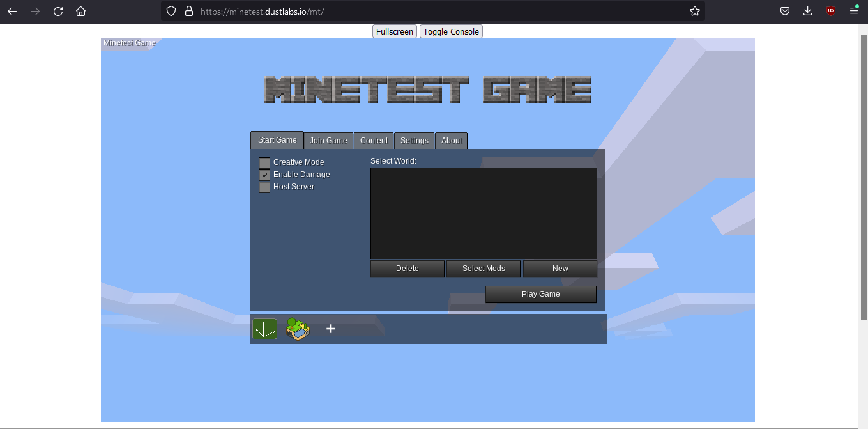
Task: Click New to create a world
Action: point(560,269)
